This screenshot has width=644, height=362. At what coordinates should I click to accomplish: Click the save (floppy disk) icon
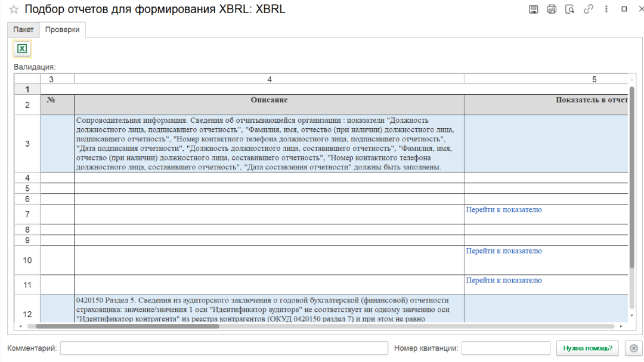pyautogui.click(x=533, y=9)
